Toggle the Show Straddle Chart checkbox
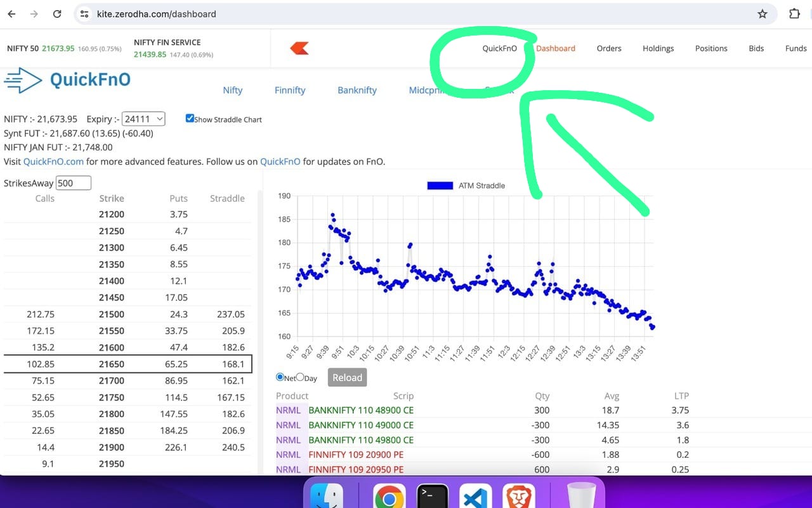The image size is (812, 508). (190, 118)
